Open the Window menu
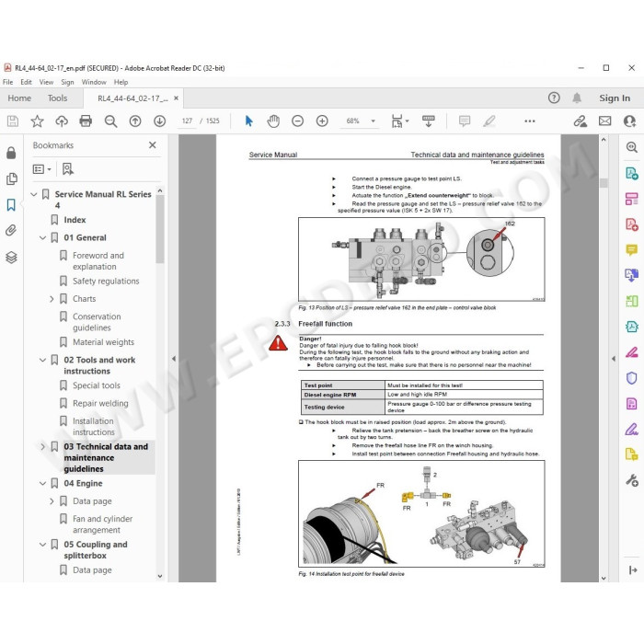 tap(94, 82)
